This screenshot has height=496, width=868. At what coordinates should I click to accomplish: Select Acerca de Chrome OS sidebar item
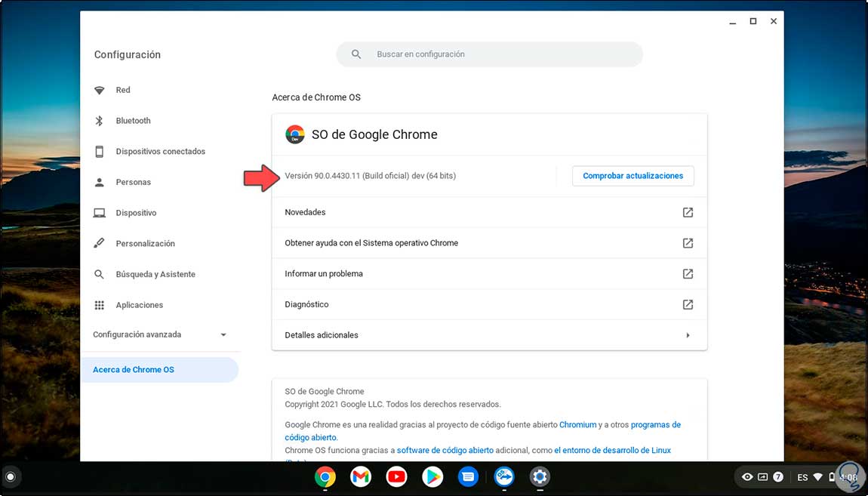[x=161, y=370]
